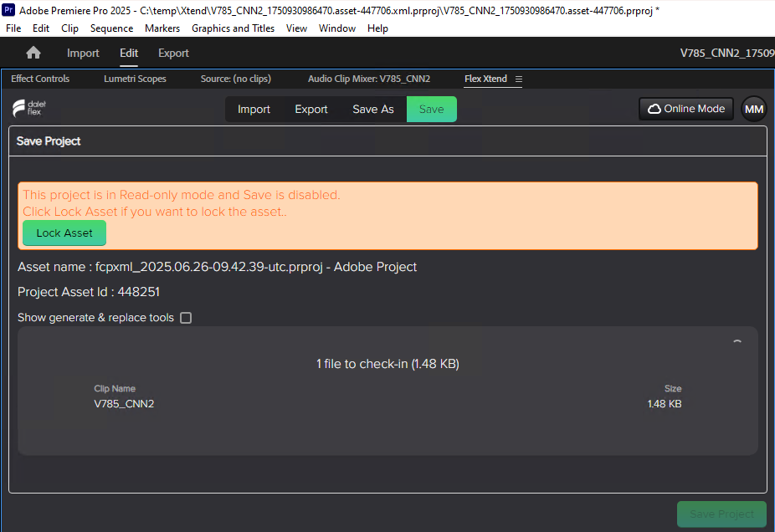Open the Graphics and Titles menu
This screenshot has height=532, width=775.
coord(233,28)
